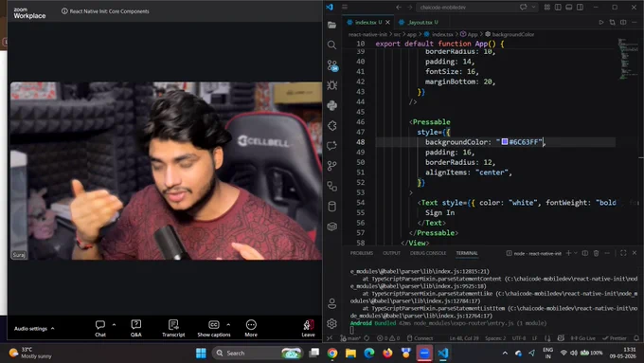Run the file with the play icon
Viewport: 644px width, 363px height.
point(600,22)
